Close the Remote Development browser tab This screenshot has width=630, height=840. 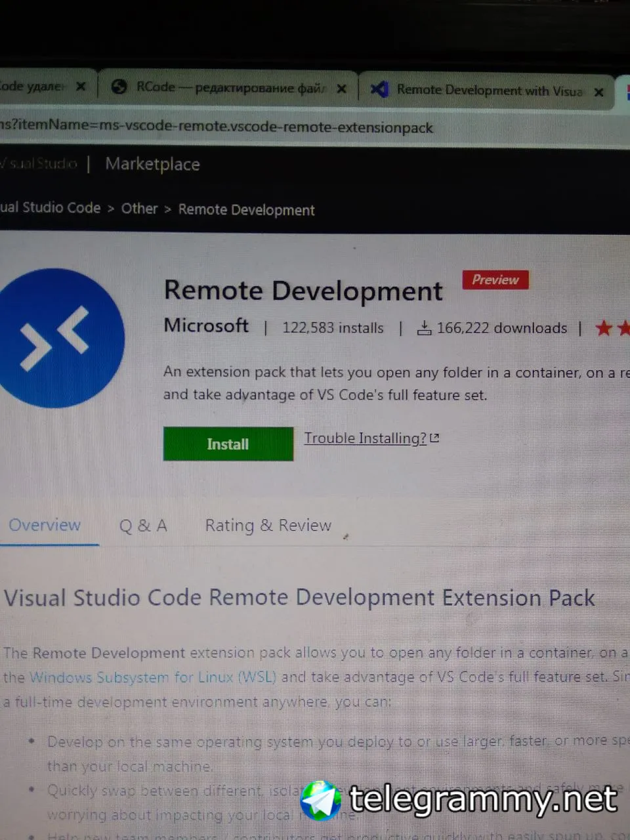598,93
